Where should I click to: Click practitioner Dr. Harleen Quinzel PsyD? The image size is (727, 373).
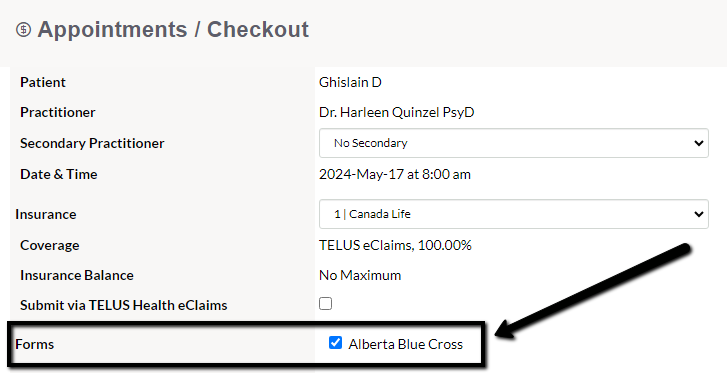click(396, 112)
